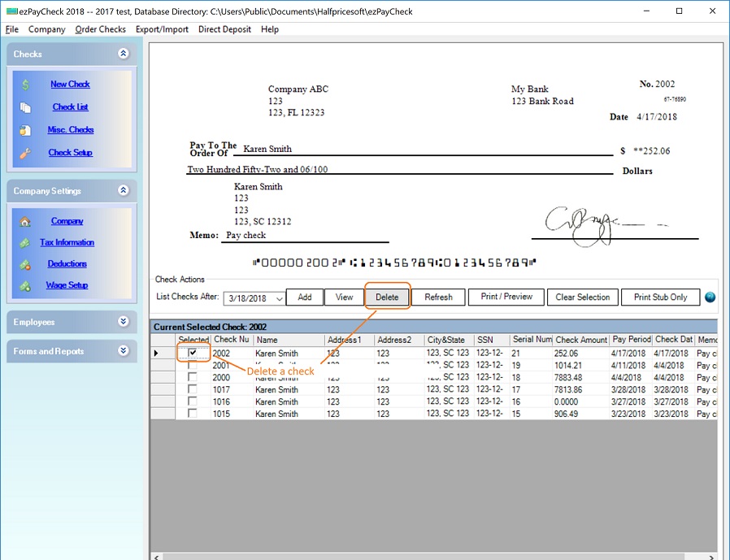Image resolution: width=730 pixels, height=560 pixels.
Task: Click the horizontal scrollbar left arrow
Action: (156, 557)
